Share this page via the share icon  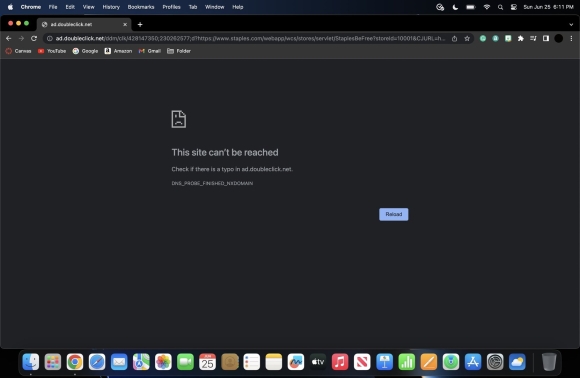(454, 38)
